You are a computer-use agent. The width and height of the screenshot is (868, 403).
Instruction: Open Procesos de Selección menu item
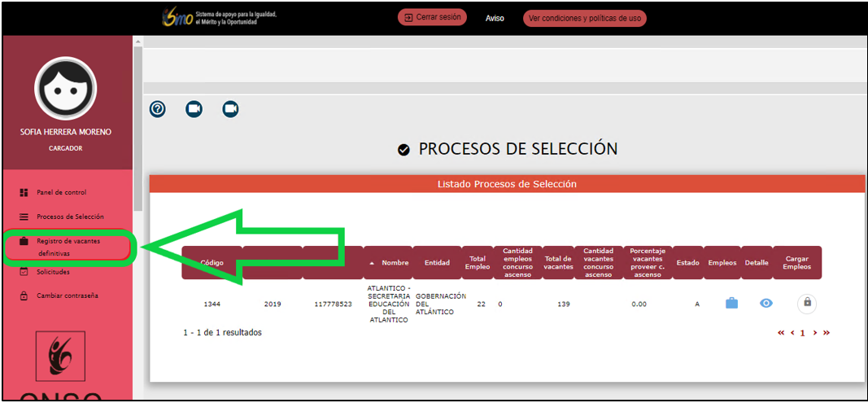[69, 217]
